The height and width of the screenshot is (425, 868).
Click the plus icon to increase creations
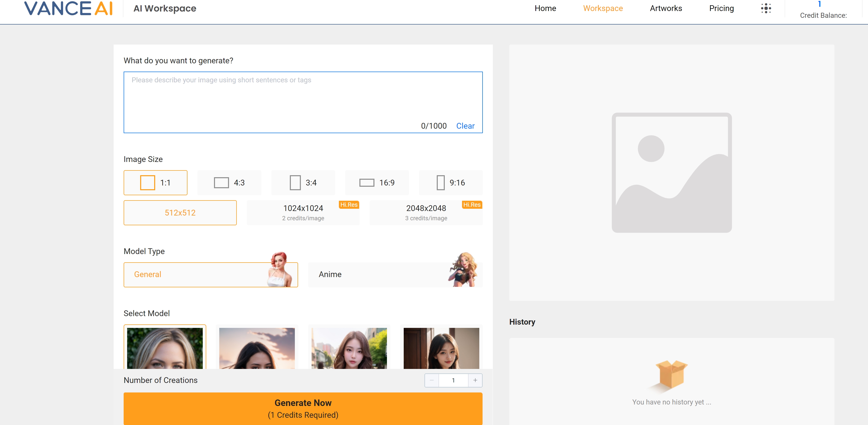pyautogui.click(x=475, y=380)
